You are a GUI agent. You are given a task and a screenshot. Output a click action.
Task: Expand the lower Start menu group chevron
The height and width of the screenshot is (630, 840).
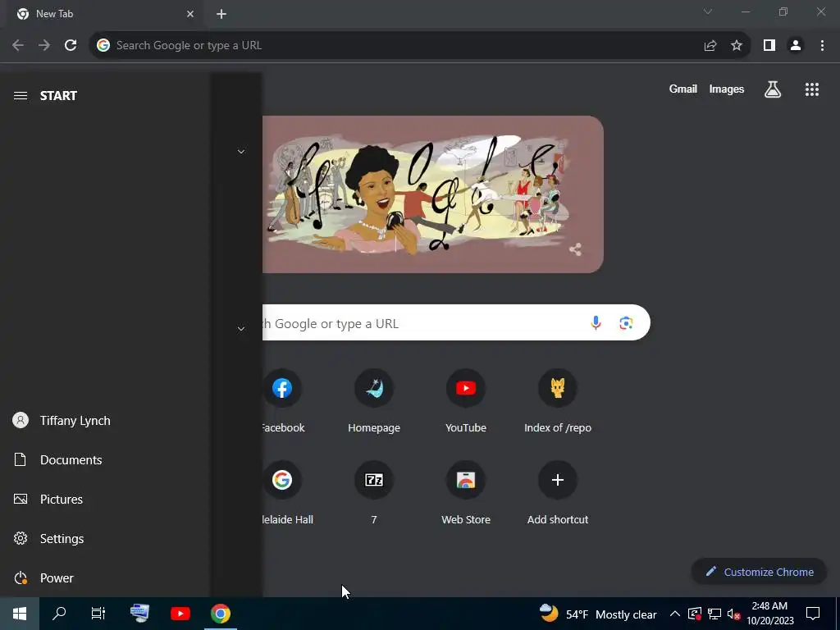coord(241,329)
